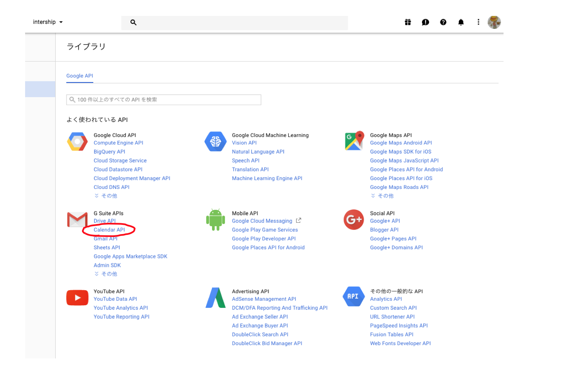
Task: Open Admin SDK link
Action: (107, 265)
